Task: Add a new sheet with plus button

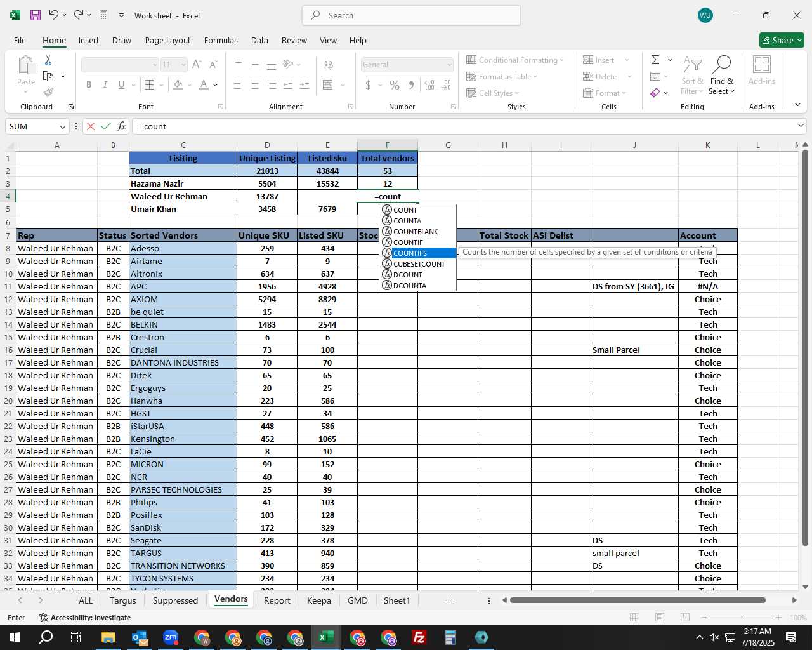Action: point(449,600)
